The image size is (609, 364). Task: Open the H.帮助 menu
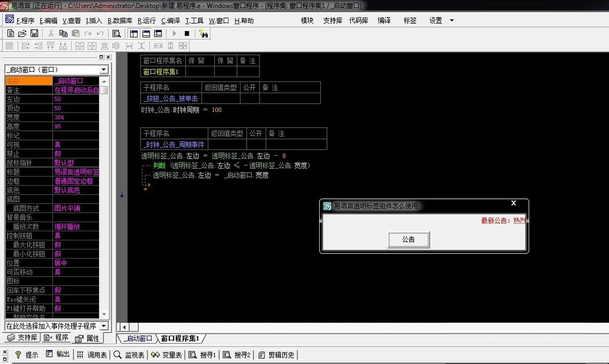(x=244, y=21)
